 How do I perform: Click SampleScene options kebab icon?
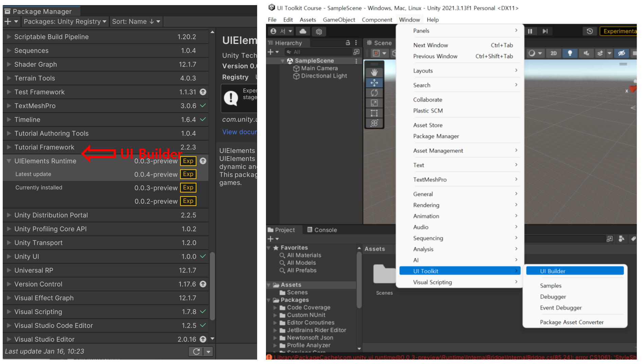tap(356, 61)
